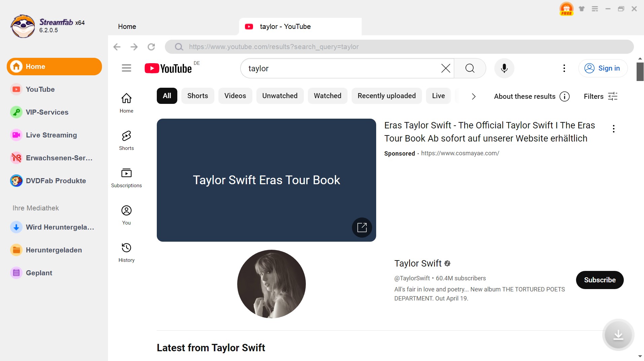Open YouTube mini-guide Shorts icon
This screenshot has width=644, height=361.
click(x=127, y=141)
